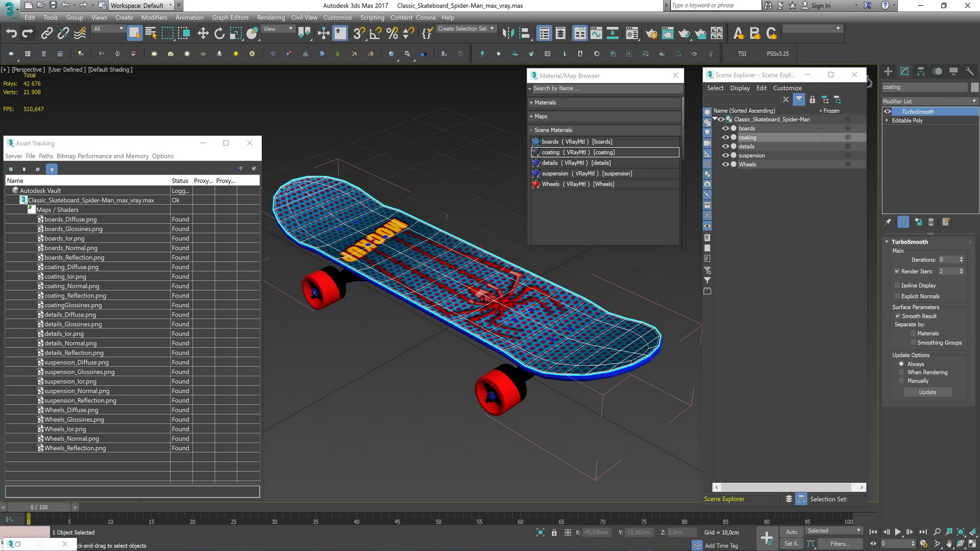
Task: Choose Rectangular Selection Region tool
Action: 167,34
